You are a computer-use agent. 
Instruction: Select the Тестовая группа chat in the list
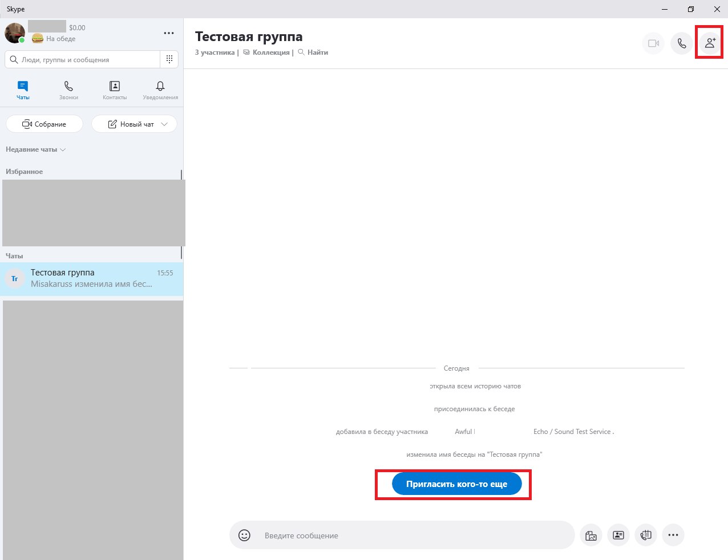91,279
